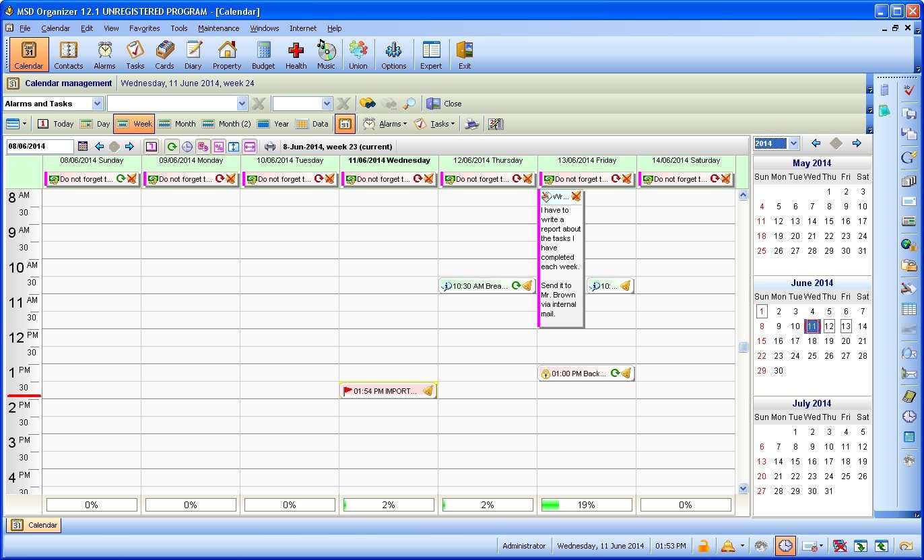The height and width of the screenshot is (560, 924).
Task: Expand the small empty filter combo box
Action: coord(327,104)
